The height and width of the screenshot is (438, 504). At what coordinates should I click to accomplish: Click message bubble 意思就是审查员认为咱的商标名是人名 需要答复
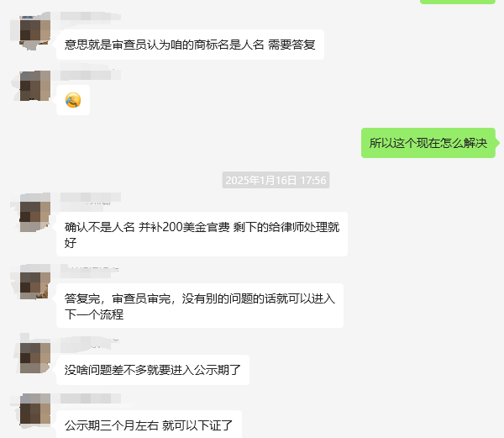(190, 45)
